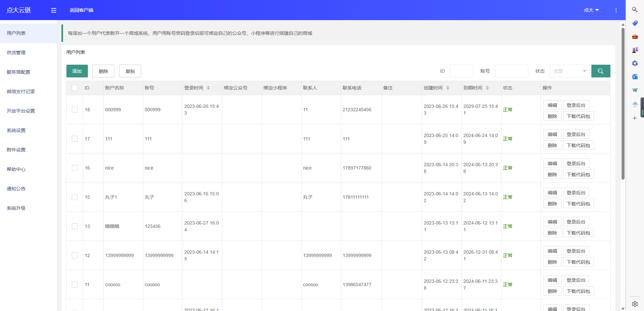Image resolution: width=644 pixels, height=311 pixels.
Task: Open the search tool in the browser sidebar
Action: tap(635, 9)
